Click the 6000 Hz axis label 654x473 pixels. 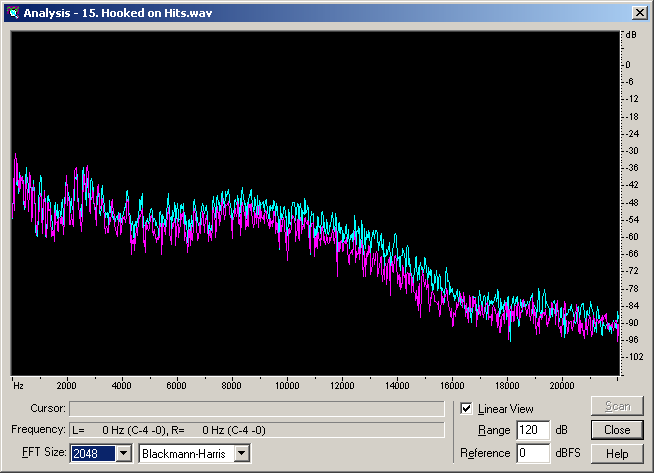coord(176,386)
